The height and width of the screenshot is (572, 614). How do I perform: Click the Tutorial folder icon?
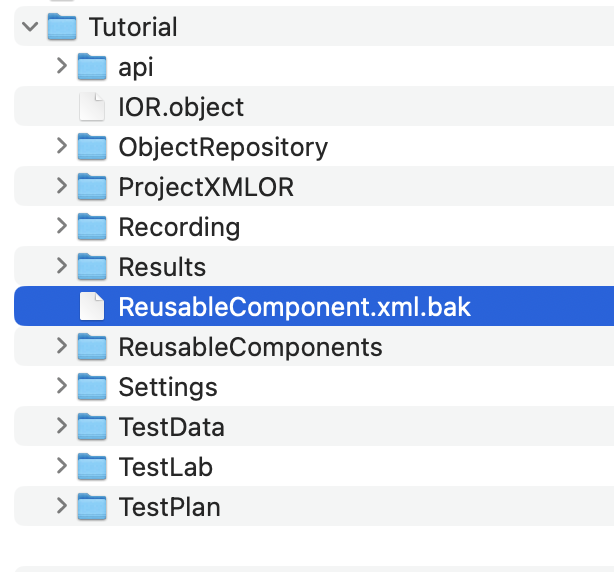62,27
